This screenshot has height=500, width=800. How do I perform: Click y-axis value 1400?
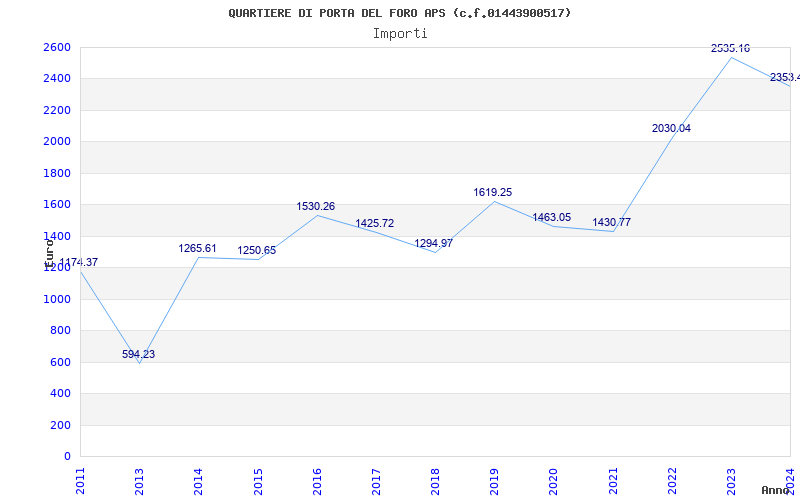pyautogui.click(x=58, y=236)
